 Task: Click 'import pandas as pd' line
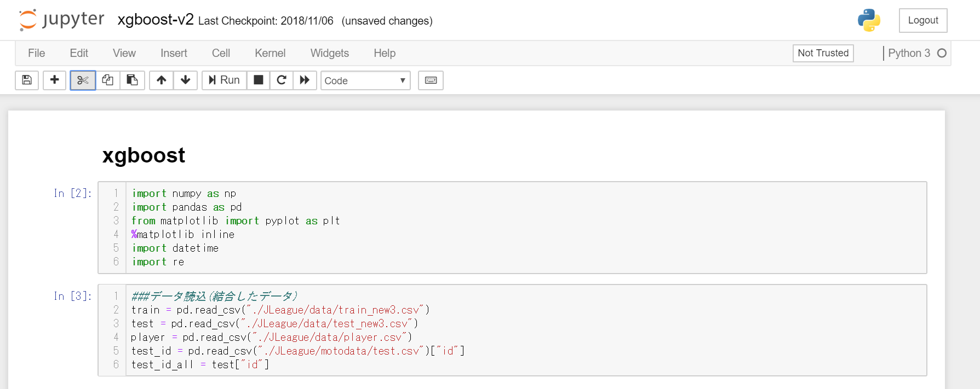click(x=186, y=207)
